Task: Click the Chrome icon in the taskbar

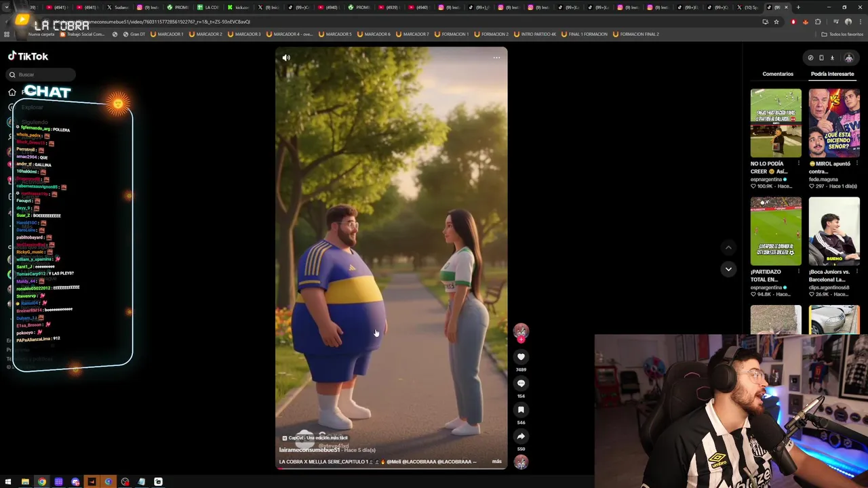Action: coord(42,482)
